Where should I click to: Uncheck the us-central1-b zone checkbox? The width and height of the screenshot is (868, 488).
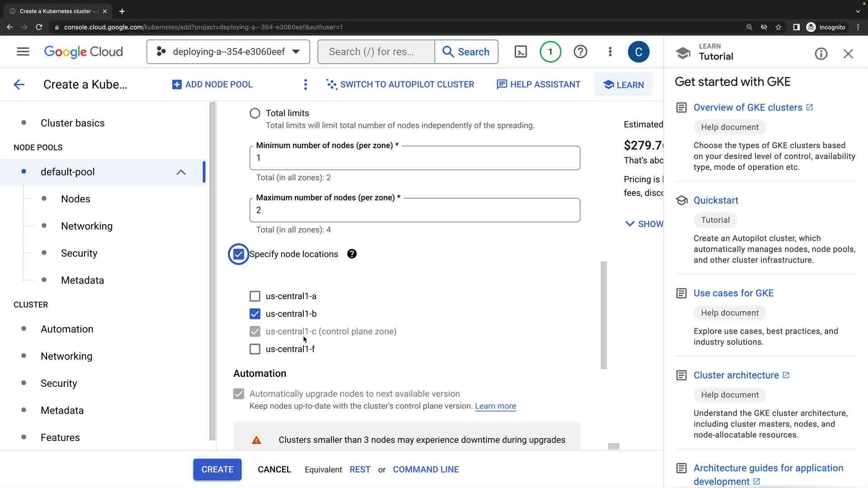click(255, 314)
